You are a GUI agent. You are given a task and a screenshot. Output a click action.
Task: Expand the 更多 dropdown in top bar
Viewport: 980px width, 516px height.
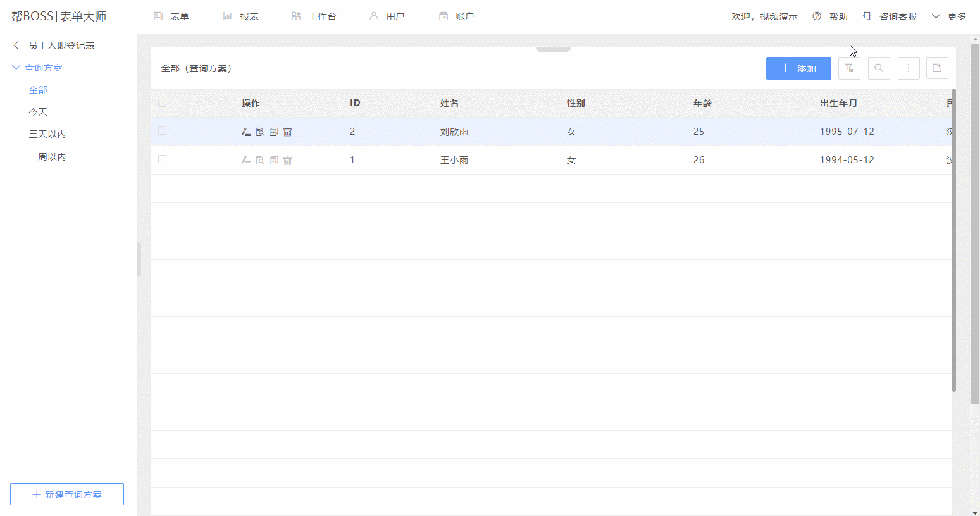tap(949, 16)
